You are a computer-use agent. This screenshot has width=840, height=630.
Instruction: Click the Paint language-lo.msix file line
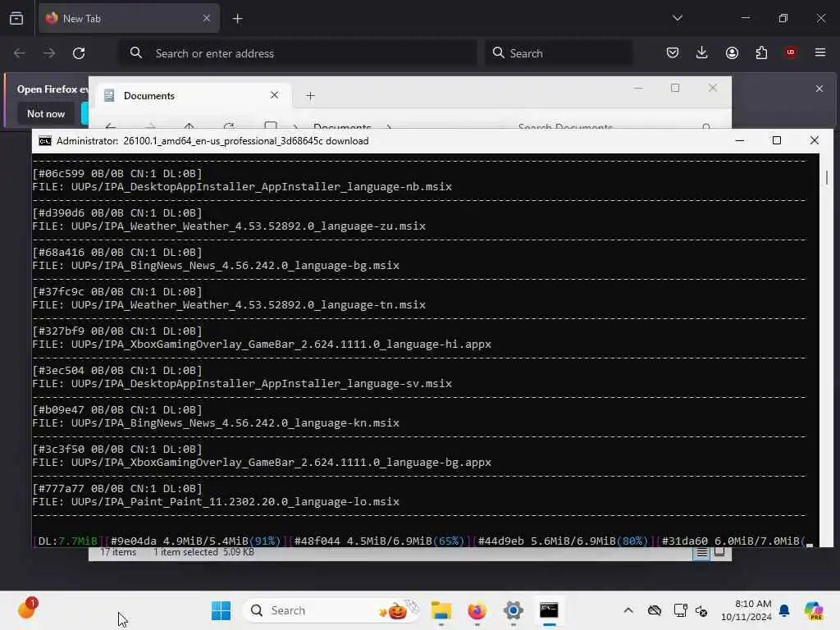pos(216,502)
